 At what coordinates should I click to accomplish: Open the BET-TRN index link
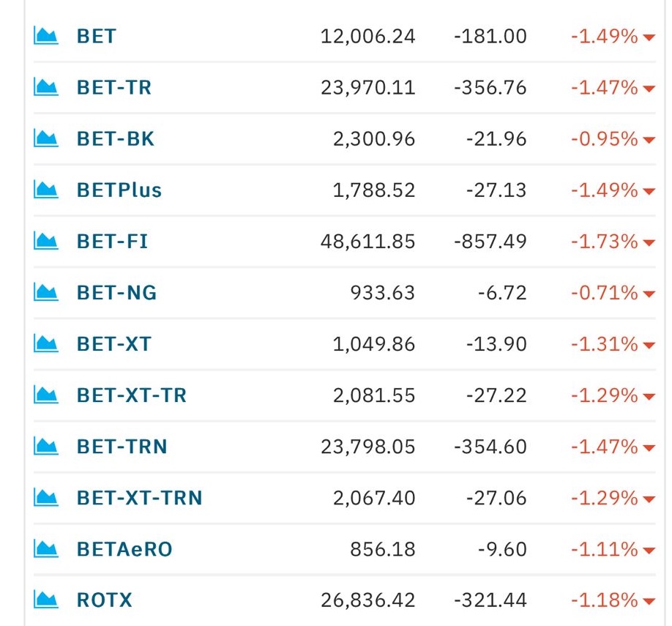tap(122, 447)
